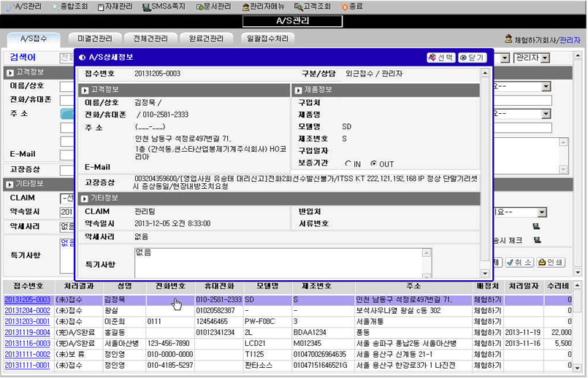Expand the 고객정보 section in detail popup

(85, 90)
